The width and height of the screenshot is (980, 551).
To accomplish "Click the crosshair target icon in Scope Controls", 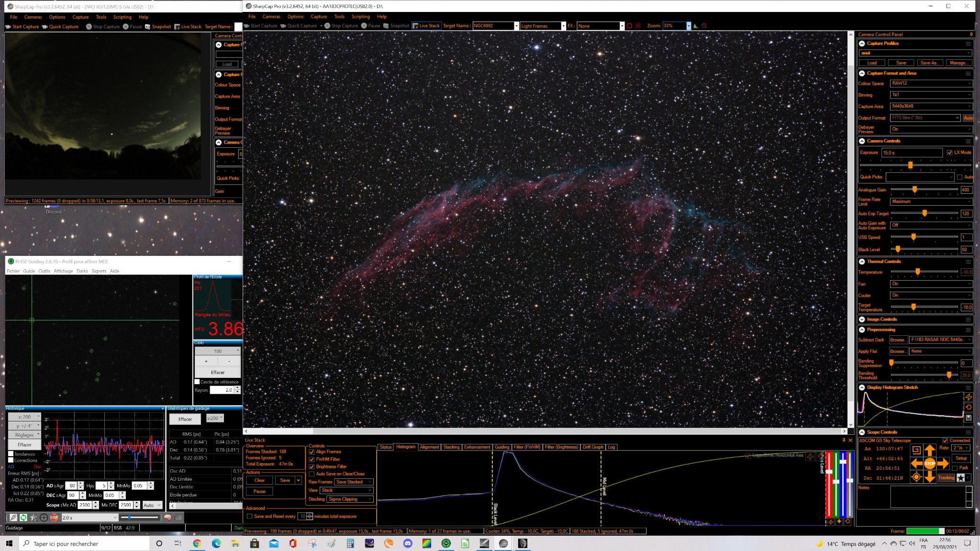I will (x=916, y=476).
